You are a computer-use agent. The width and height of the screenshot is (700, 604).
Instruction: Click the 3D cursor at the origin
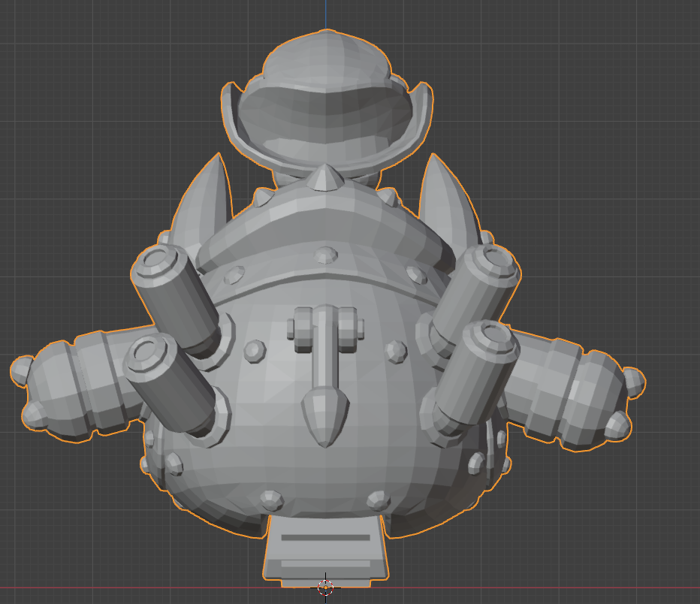[x=326, y=587]
